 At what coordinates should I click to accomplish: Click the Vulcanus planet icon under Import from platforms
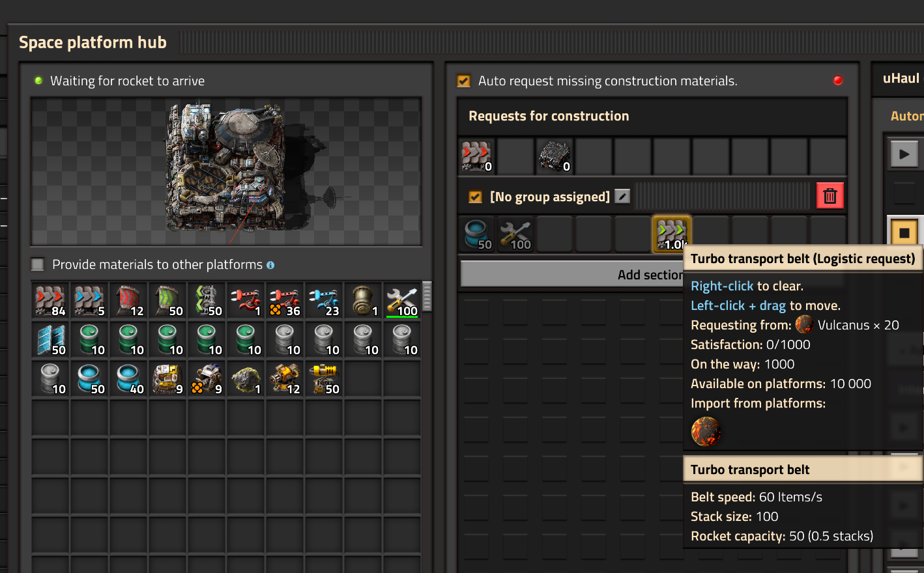click(x=706, y=431)
